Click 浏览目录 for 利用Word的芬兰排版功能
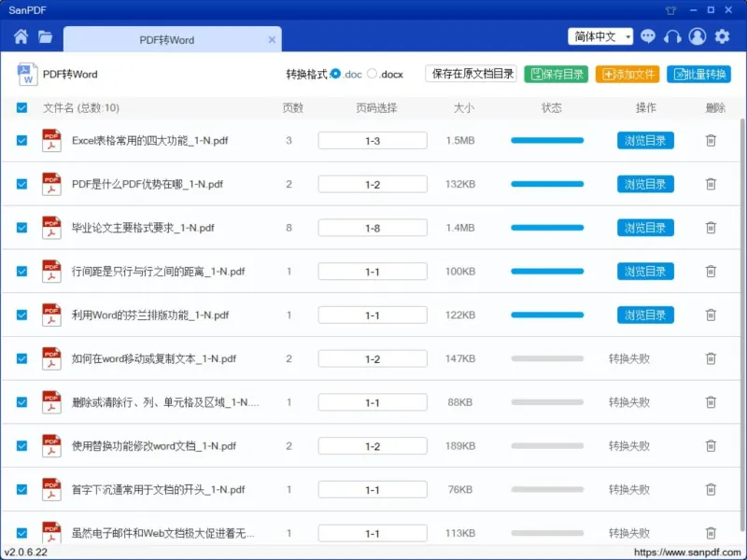Screen dimensions: 747x560 pyautogui.click(x=645, y=315)
